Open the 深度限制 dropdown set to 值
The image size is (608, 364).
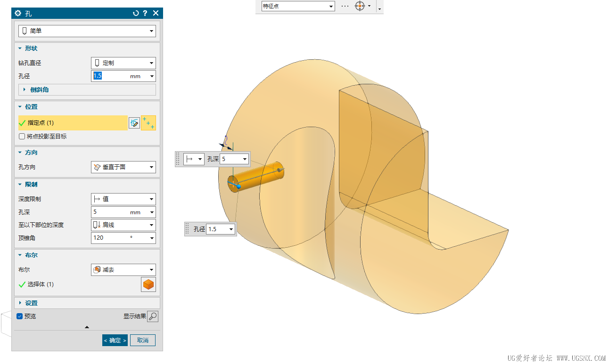pos(123,199)
